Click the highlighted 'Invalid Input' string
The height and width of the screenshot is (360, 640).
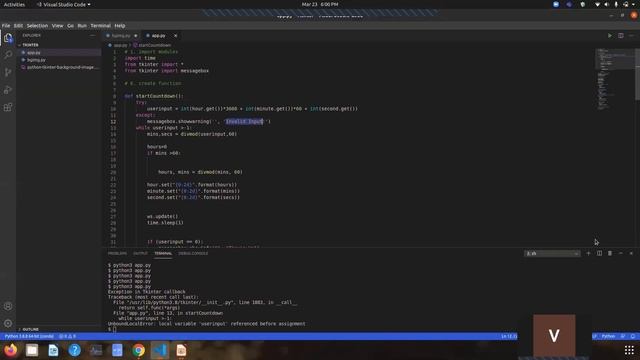click(x=244, y=121)
